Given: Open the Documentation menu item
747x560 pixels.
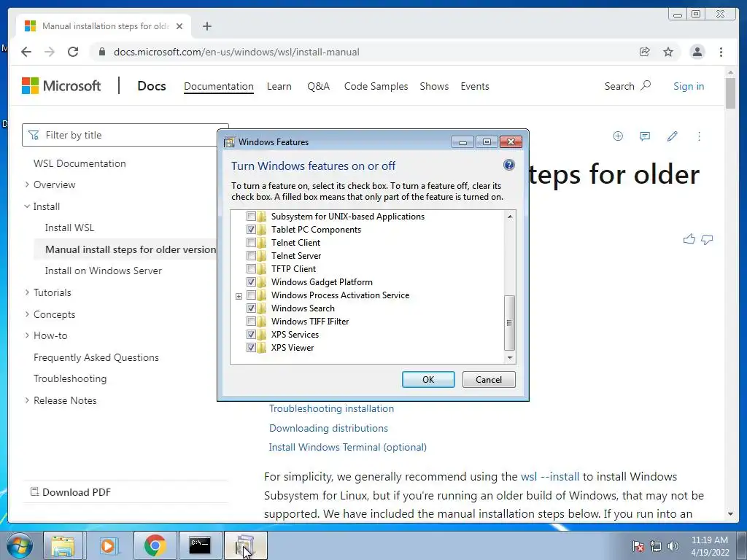Looking at the screenshot, I should click(219, 86).
